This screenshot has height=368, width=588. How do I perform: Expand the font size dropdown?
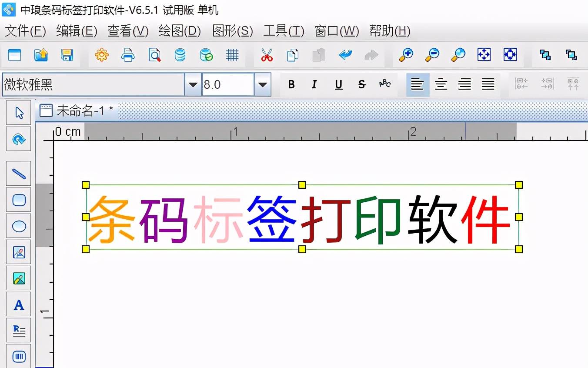click(263, 84)
